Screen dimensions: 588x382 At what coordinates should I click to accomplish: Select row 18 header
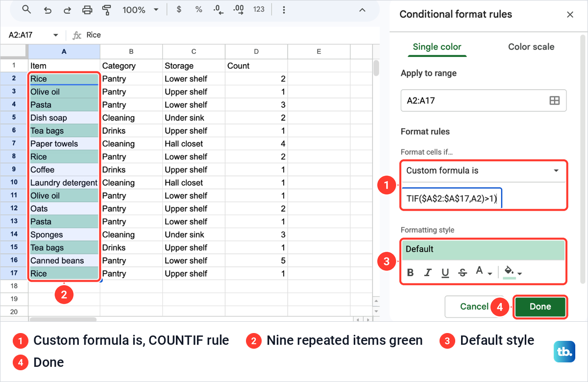(14, 286)
